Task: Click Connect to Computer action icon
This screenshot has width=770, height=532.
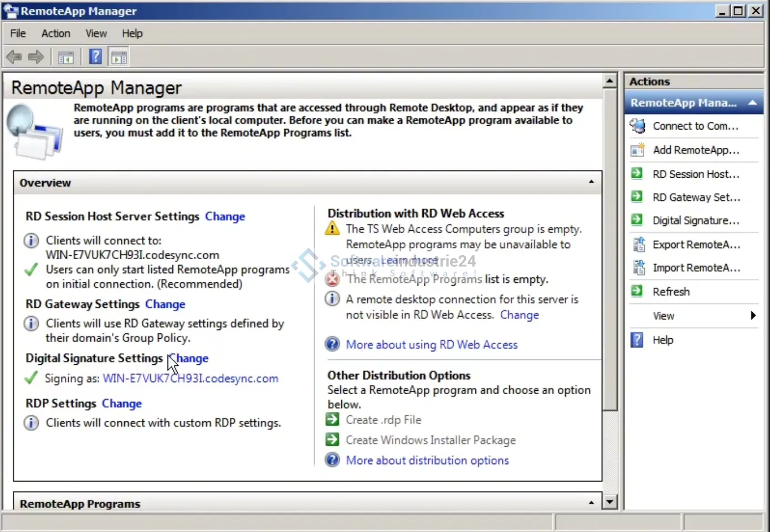Action: [638, 126]
